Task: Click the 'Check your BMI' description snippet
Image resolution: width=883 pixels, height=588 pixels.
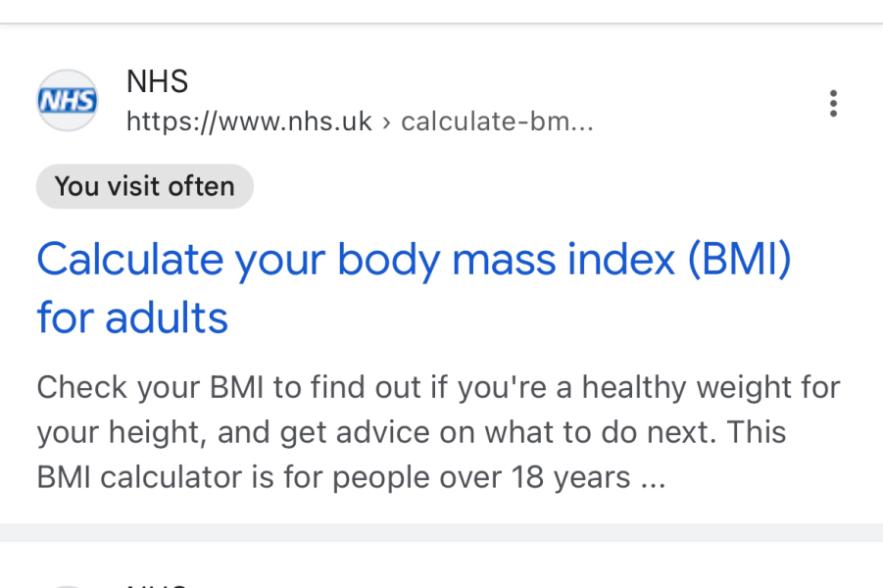Action: [437, 387]
